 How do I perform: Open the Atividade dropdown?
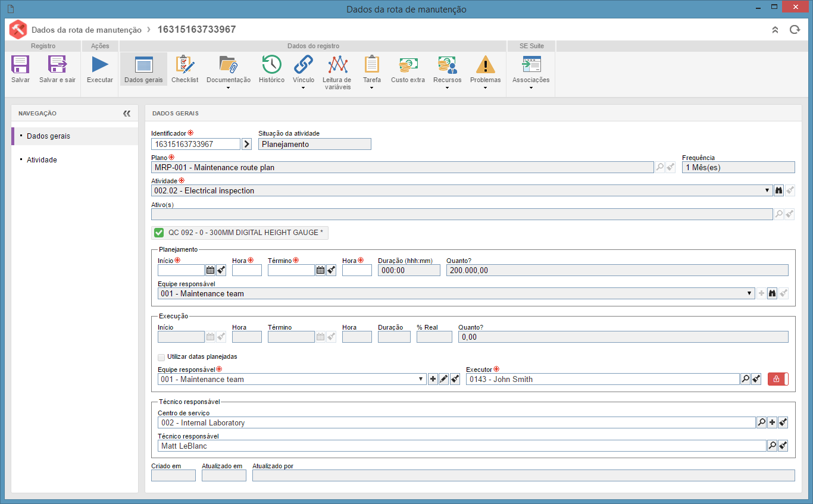coord(767,191)
